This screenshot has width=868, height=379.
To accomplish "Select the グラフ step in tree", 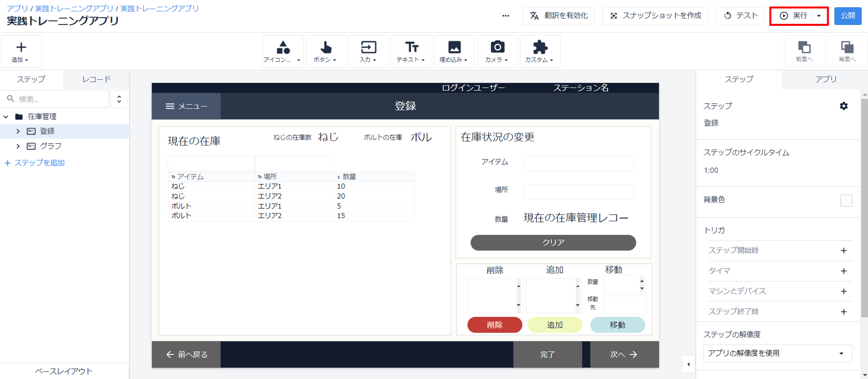I will click(x=51, y=146).
